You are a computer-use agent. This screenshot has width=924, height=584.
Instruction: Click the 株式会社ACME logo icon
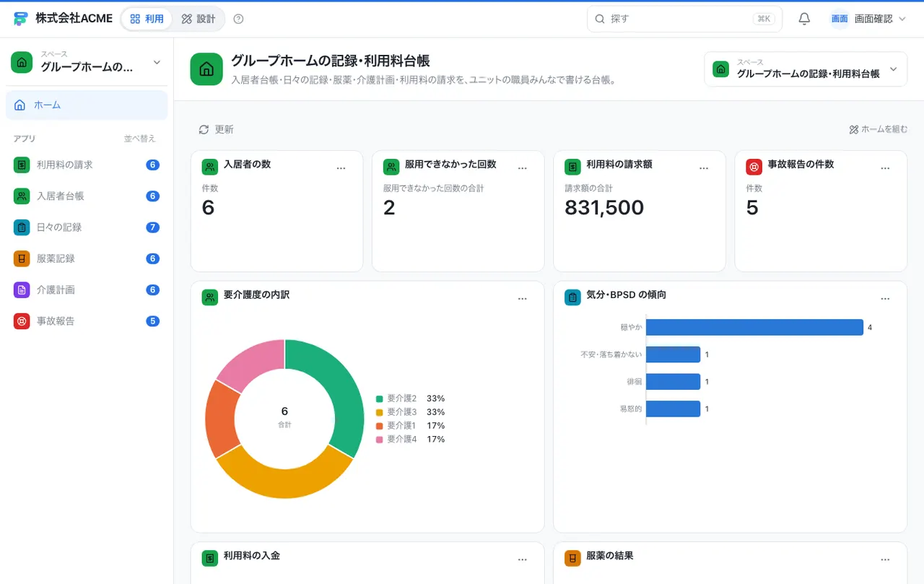point(20,19)
